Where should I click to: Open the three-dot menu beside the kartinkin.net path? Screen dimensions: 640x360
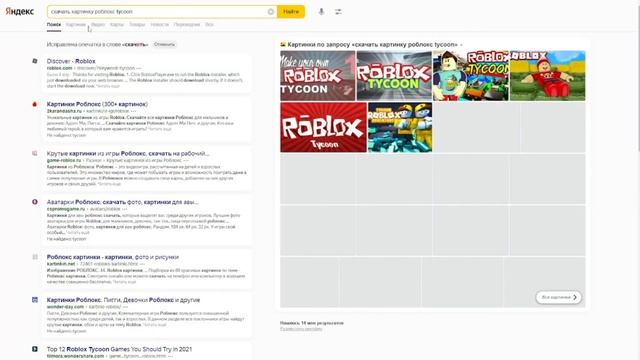(142, 264)
